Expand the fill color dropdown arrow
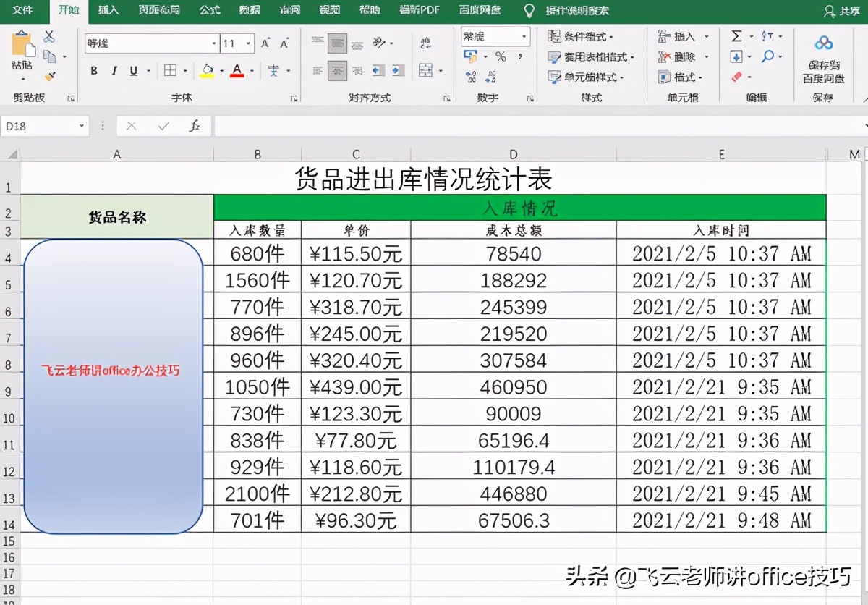868x605 pixels. [x=221, y=71]
